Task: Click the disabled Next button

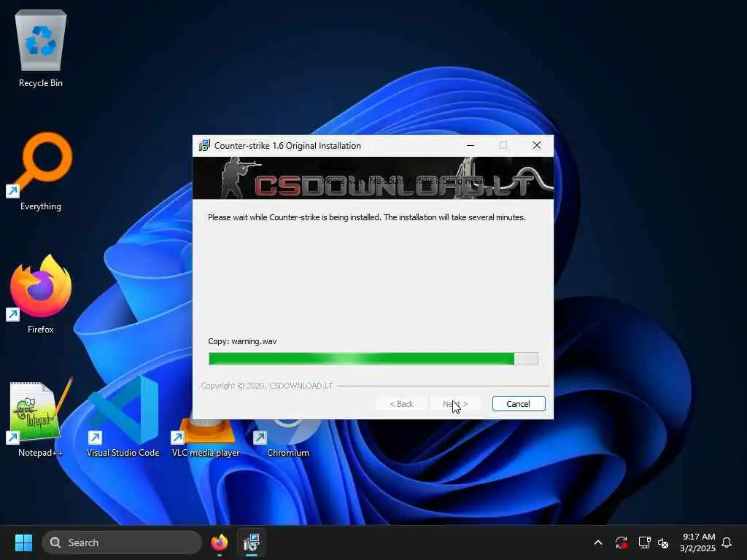Action: 455,404
